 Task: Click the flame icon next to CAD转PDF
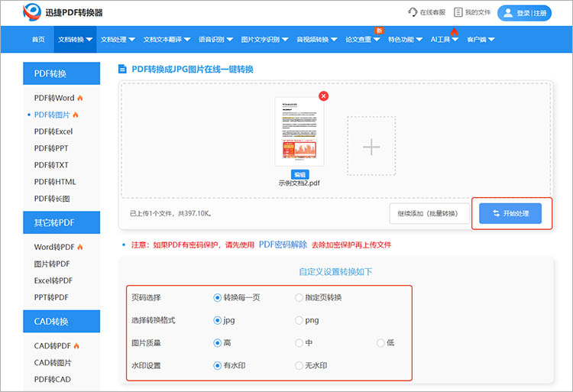click(76, 345)
